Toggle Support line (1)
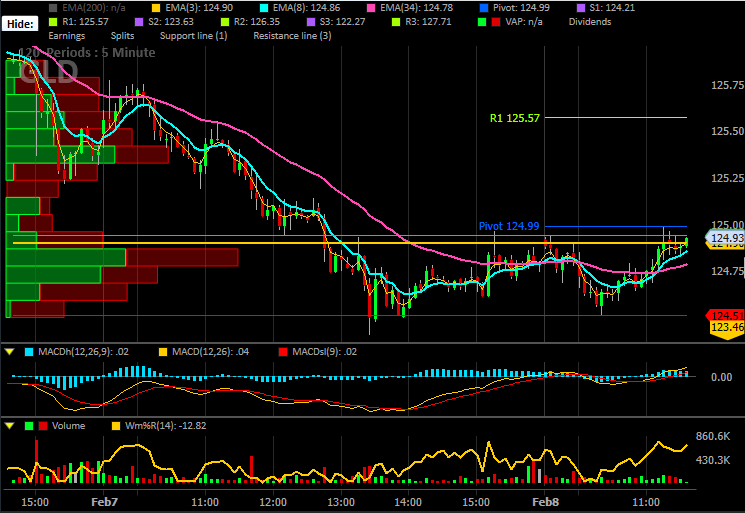 tap(193, 36)
